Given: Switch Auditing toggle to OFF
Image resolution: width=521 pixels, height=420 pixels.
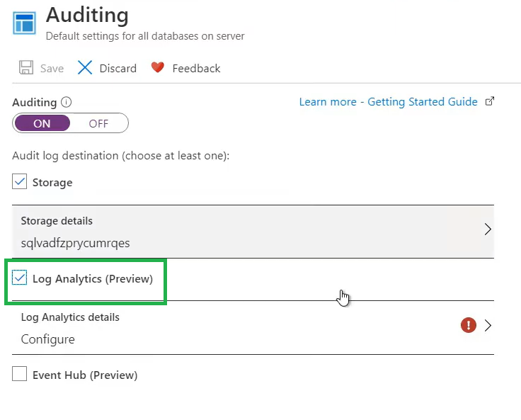Looking at the screenshot, I should [99, 123].
